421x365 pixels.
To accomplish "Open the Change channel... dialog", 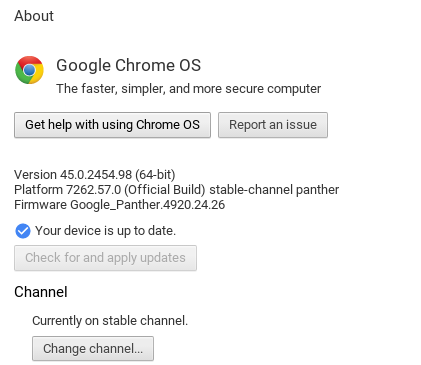I will point(93,349).
